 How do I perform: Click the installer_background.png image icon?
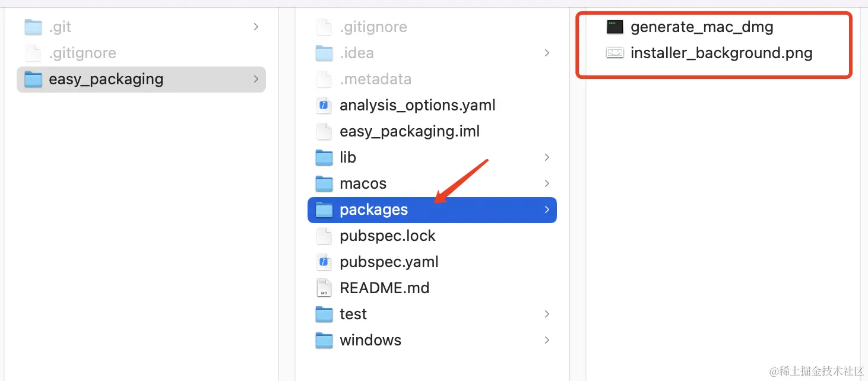tap(615, 53)
